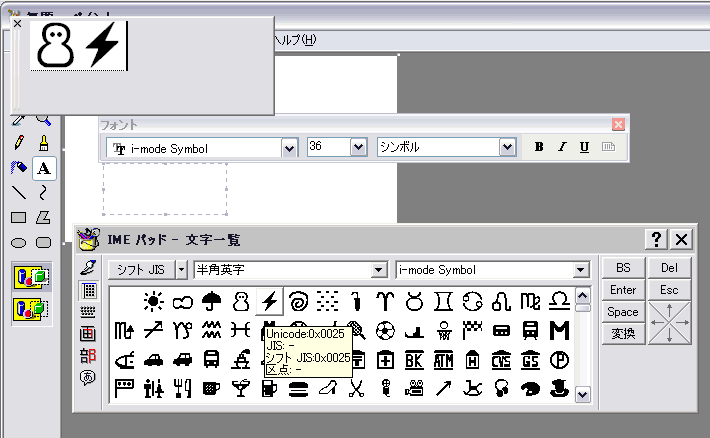
Task: Open the i-mode Symbol font dropdown in font bar
Action: click(290, 148)
